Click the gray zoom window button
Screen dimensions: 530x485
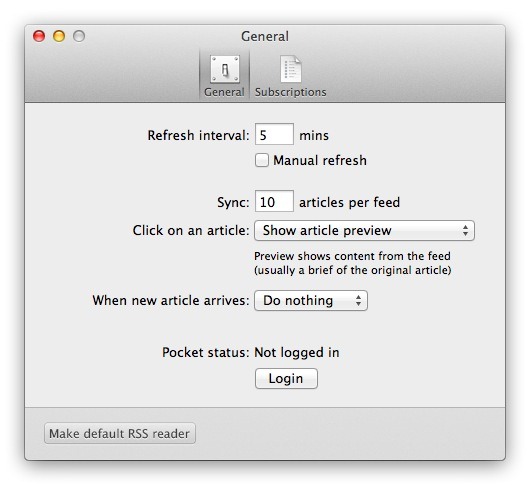79,36
